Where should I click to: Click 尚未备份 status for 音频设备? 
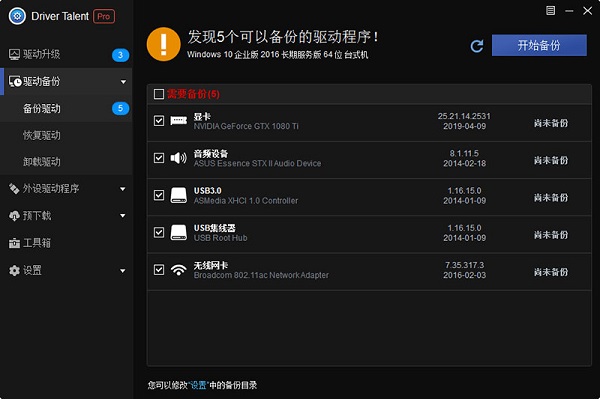pyautogui.click(x=551, y=160)
